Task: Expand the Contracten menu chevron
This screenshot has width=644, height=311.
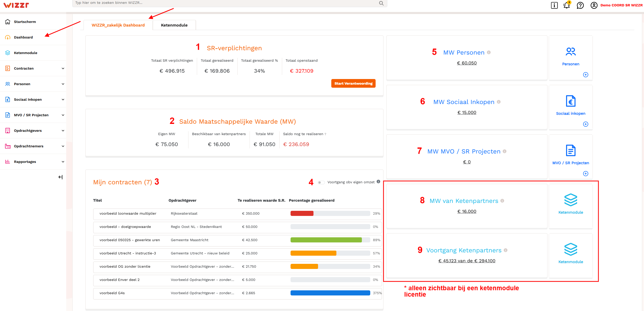Action: click(63, 68)
